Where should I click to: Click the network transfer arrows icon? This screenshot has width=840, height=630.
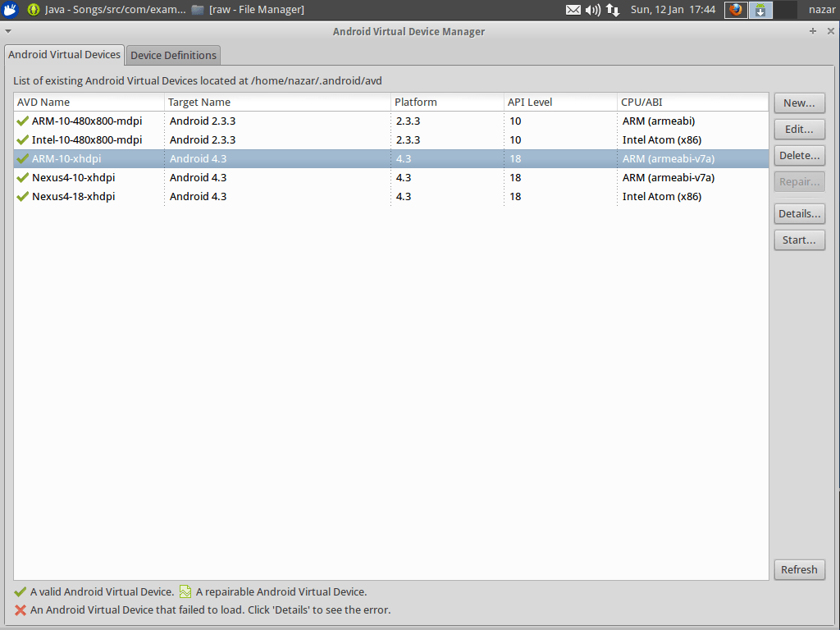613,10
